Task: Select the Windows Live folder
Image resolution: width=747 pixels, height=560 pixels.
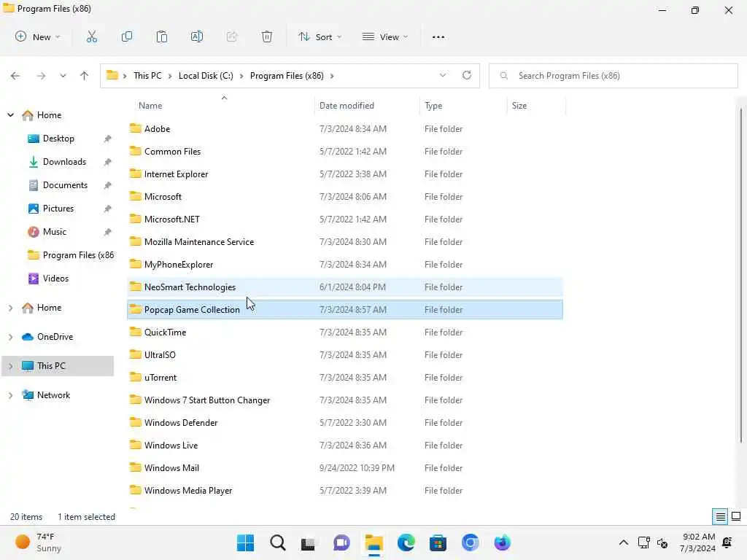Action: pyautogui.click(x=345, y=446)
